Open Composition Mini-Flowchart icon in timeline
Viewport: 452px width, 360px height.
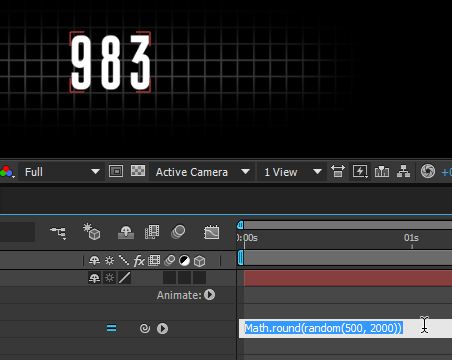pos(59,232)
